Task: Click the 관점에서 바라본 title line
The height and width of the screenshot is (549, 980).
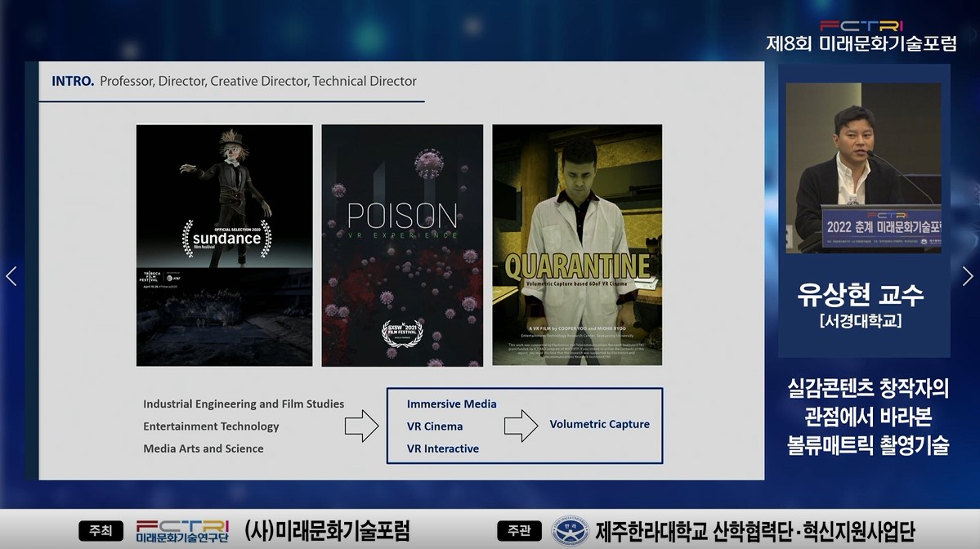Action: click(867, 417)
